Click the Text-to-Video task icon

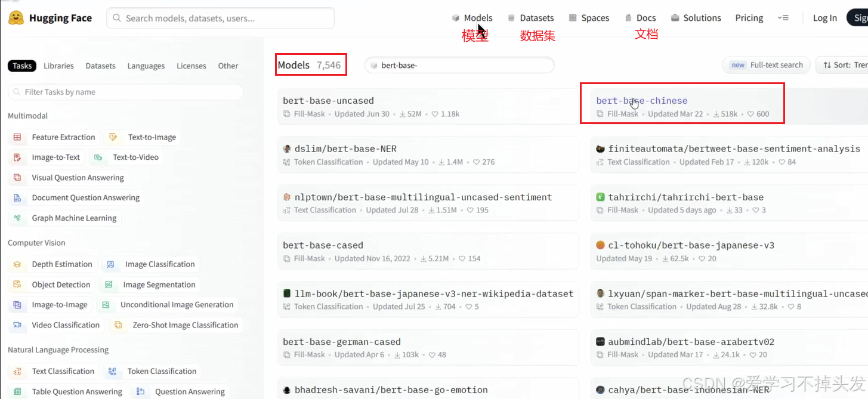tap(98, 157)
